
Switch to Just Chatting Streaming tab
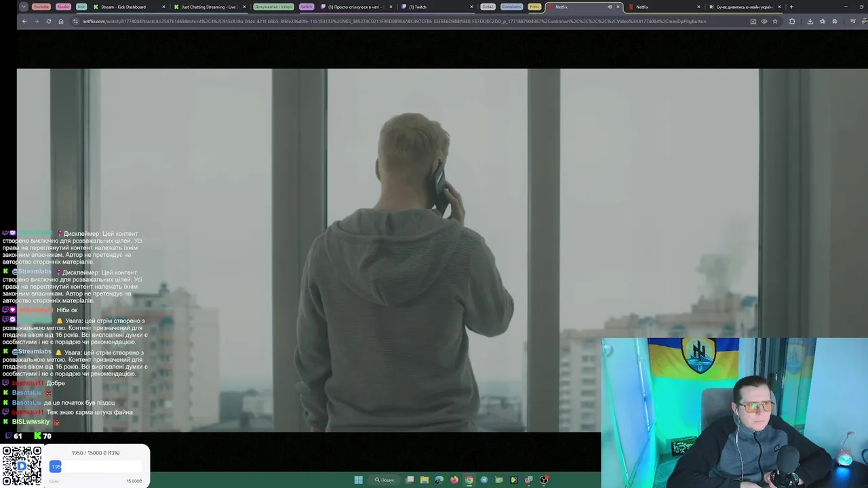pos(209,7)
